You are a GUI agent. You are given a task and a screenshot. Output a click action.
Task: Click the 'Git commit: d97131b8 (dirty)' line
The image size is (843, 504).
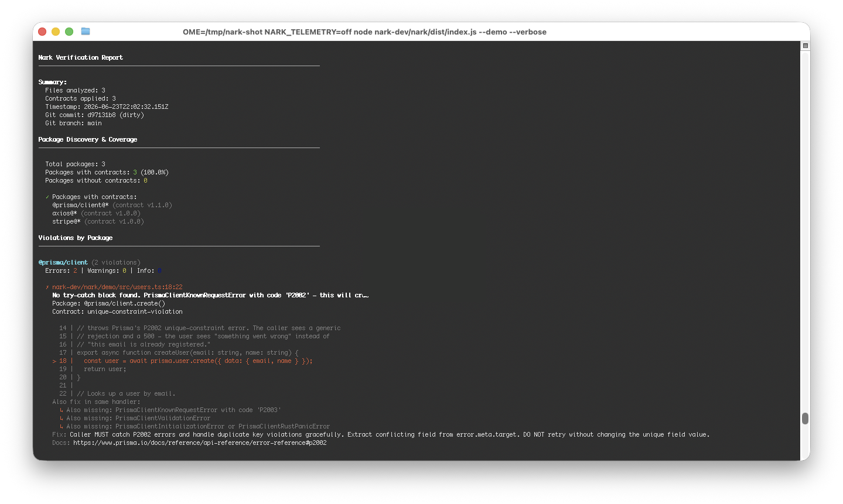tap(94, 115)
